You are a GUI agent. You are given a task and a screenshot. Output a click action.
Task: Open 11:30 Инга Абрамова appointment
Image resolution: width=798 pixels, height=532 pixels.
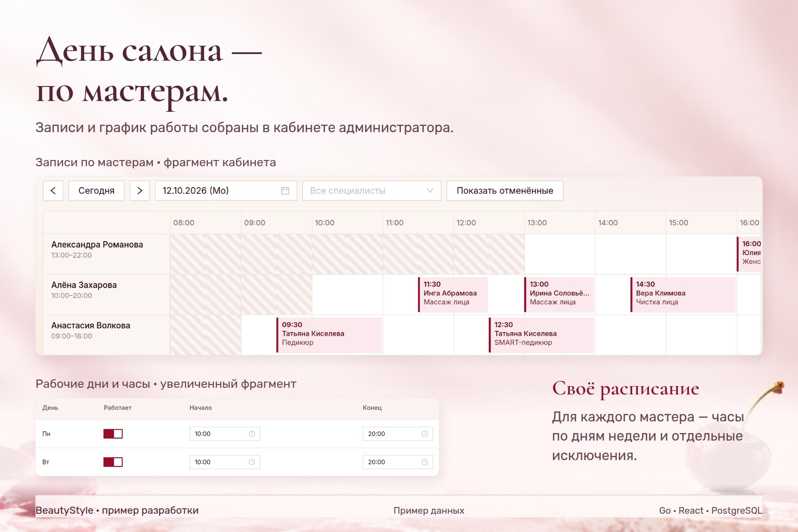[453, 295]
